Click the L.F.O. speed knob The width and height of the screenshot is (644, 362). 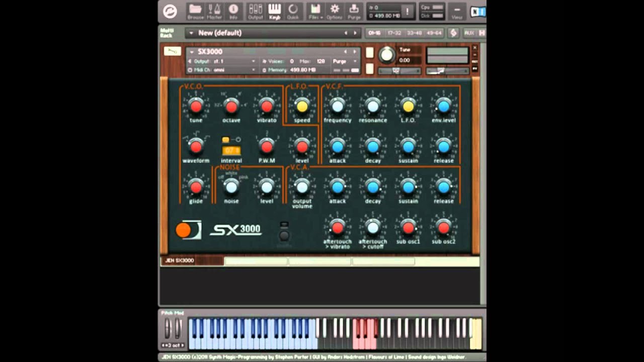pos(302,106)
